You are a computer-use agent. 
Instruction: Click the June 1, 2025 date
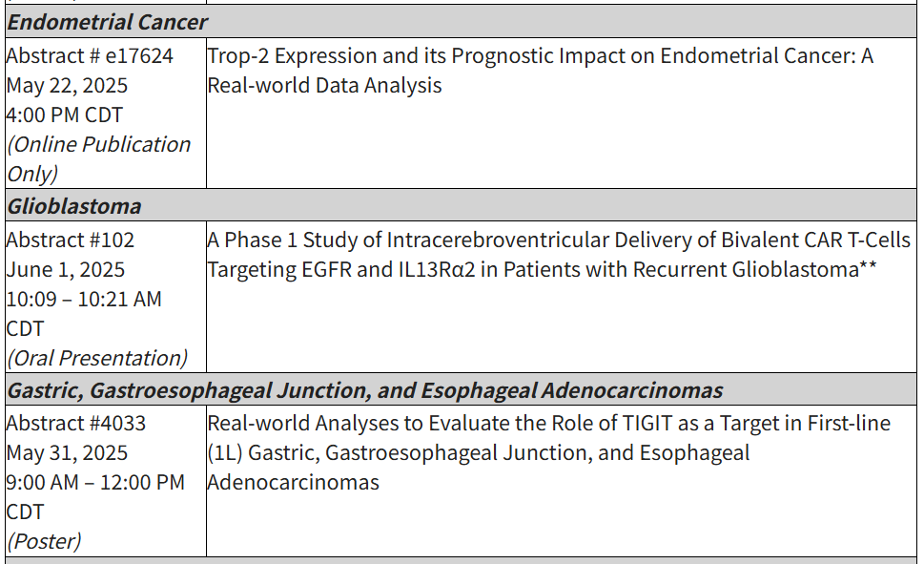point(66,269)
